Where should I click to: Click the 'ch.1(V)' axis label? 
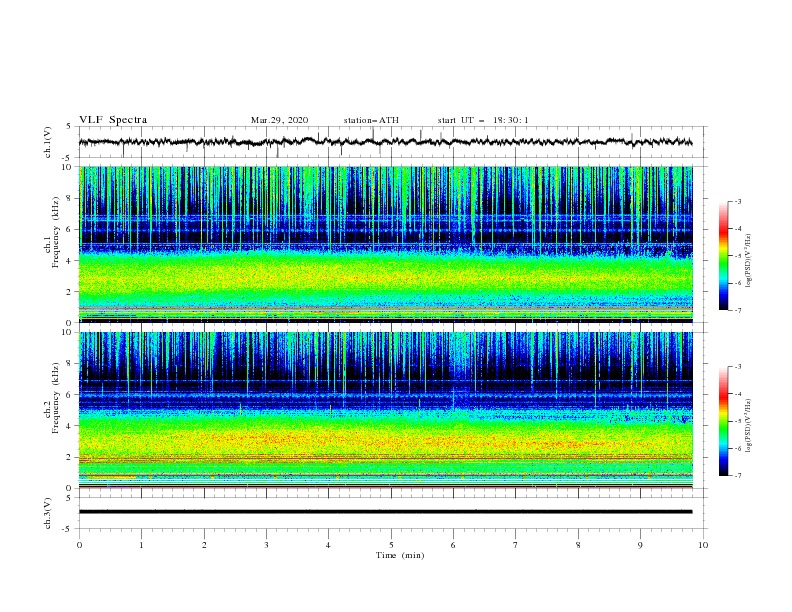(x=48, y=142)
